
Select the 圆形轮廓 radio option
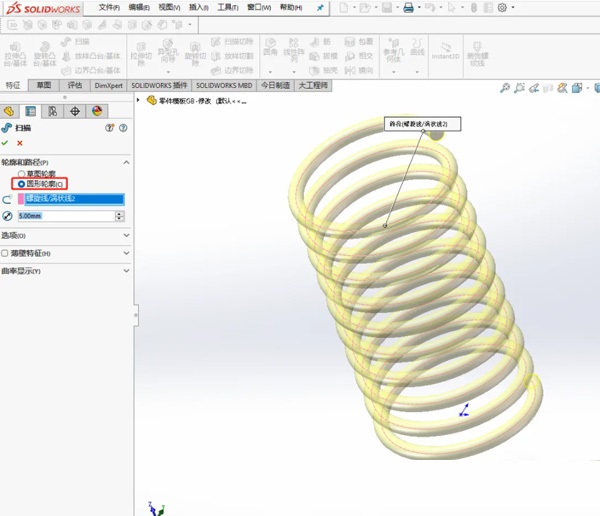pyautogui.click(x=21, y=184)
